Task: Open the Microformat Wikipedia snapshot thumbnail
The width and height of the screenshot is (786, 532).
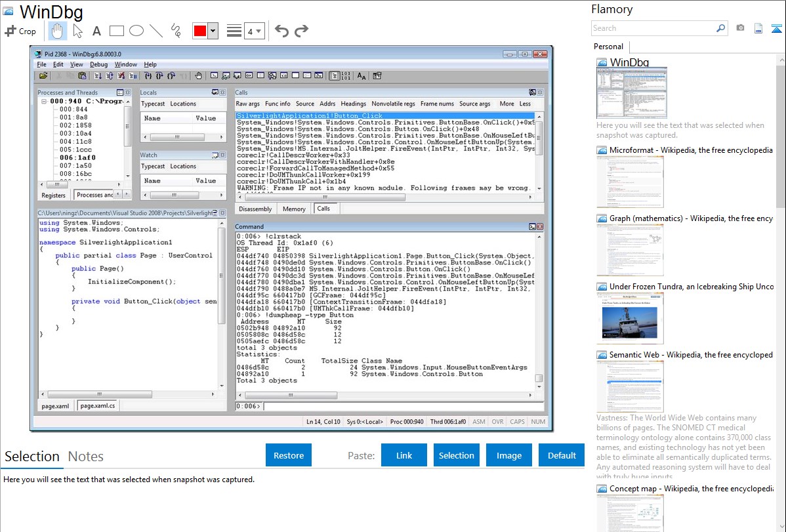Action: [630, 182]
